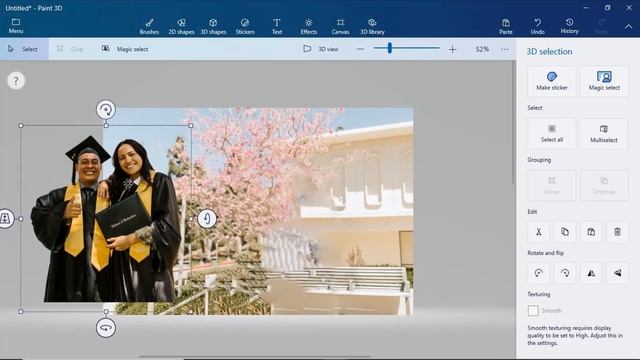Open the help question mark button
The image size is (640, 360).
pos(16,81)
